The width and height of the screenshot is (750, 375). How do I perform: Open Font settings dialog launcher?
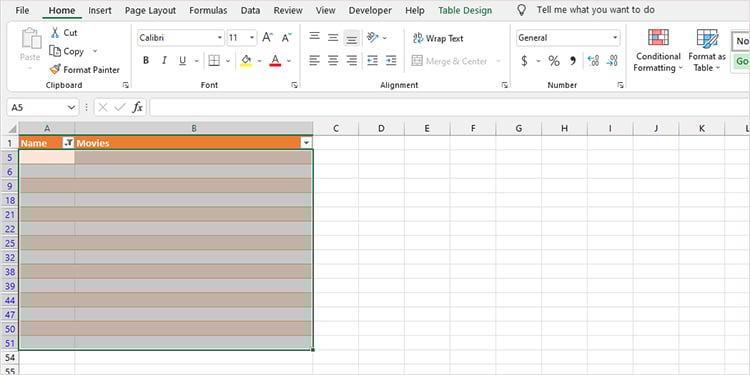pos(294,85)
